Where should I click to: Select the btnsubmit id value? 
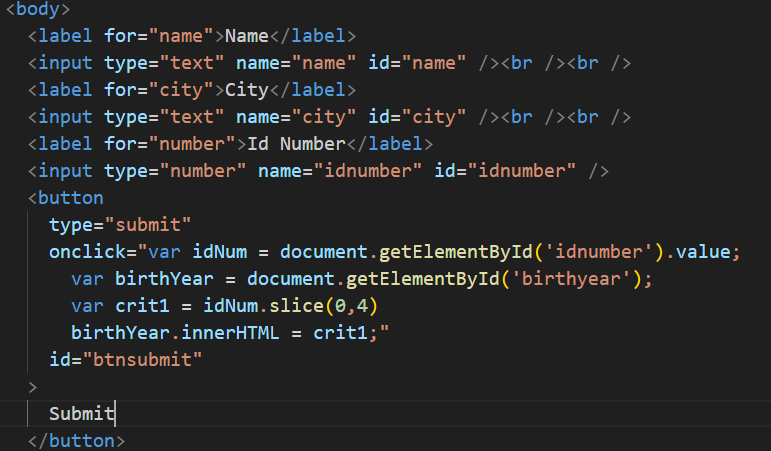[142, 360]
